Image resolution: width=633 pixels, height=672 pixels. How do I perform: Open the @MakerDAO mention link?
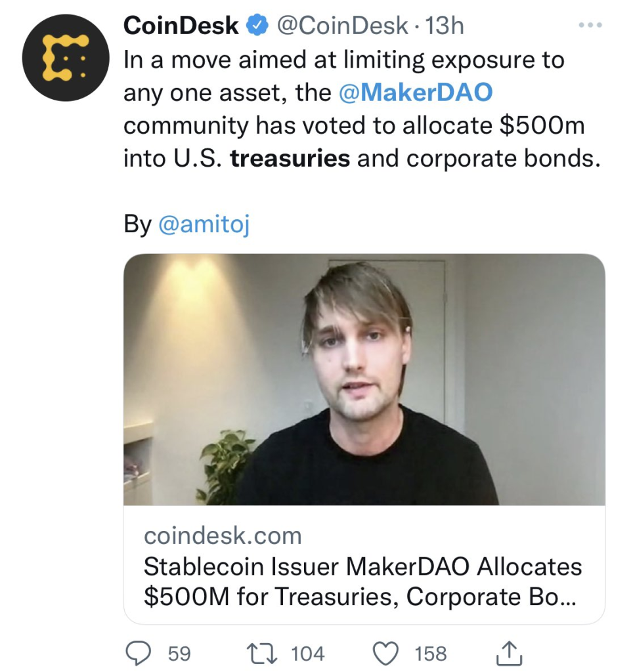point(416,92)
